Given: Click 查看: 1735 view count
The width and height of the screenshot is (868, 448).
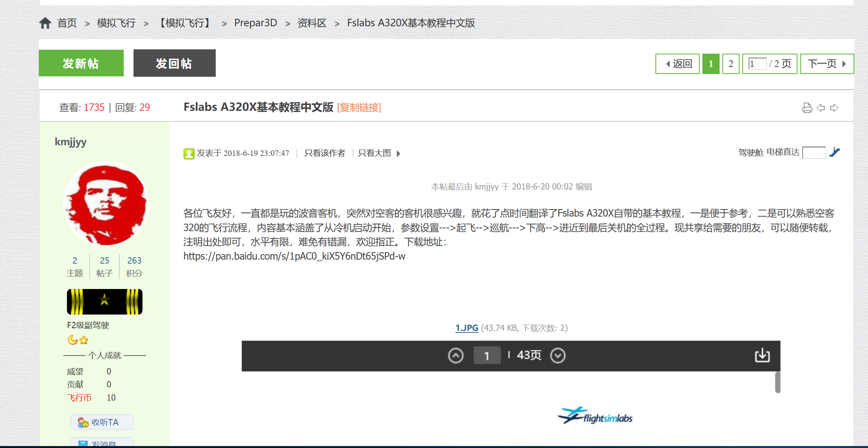Looking at the screenshot, I should pos(82,108).
